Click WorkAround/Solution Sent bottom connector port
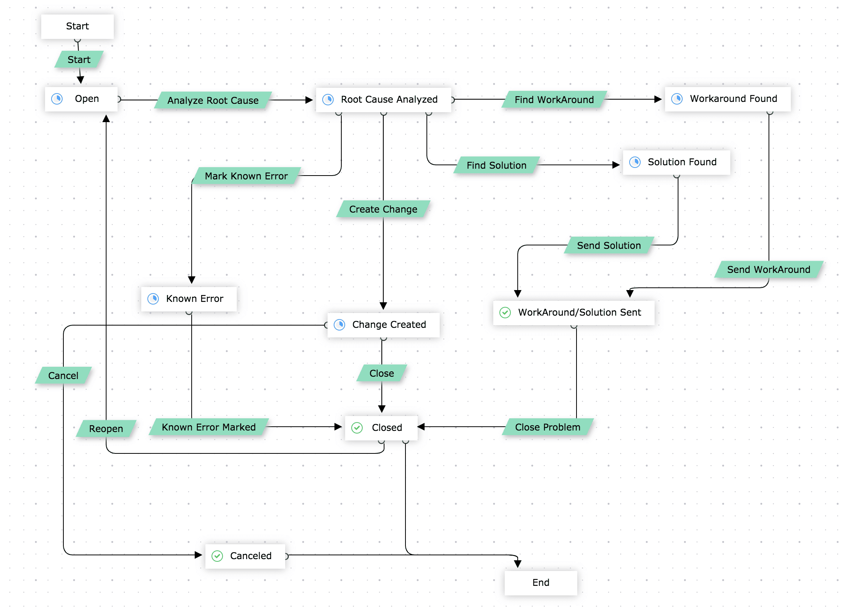This screenshot has height=616, width=843. [x=574, y=326]
